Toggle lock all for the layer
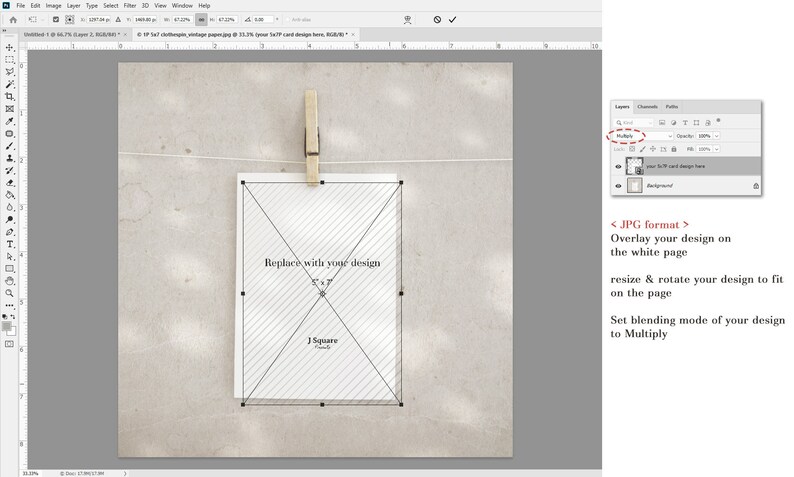Image resolution: width=794 pixels, height=477 pixels. pos(673,149)
